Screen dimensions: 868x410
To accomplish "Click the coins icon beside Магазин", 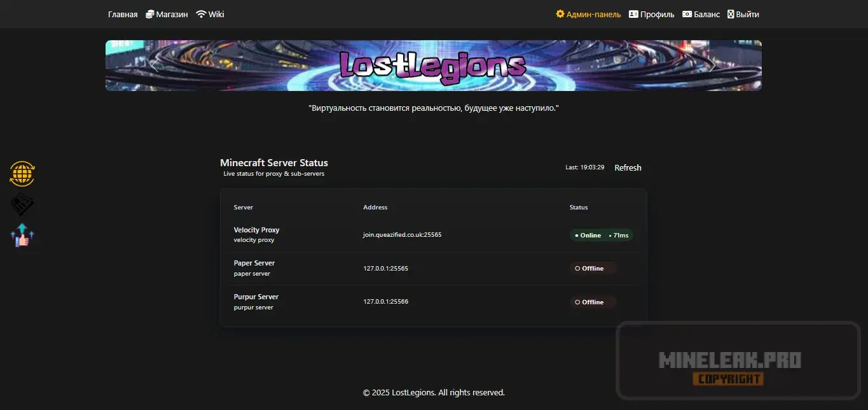I will coord(150,14).
